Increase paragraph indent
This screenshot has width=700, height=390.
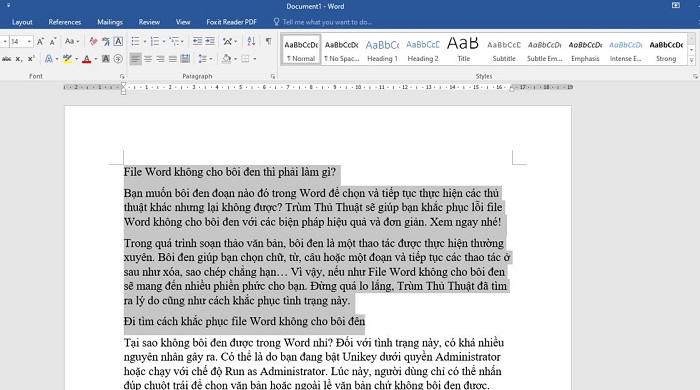210,41
